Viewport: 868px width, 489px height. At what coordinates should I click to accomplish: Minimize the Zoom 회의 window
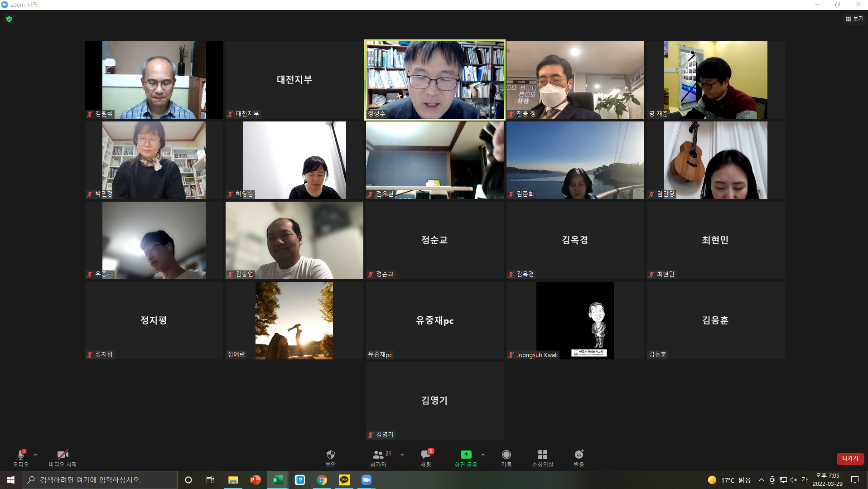(817, 5)
